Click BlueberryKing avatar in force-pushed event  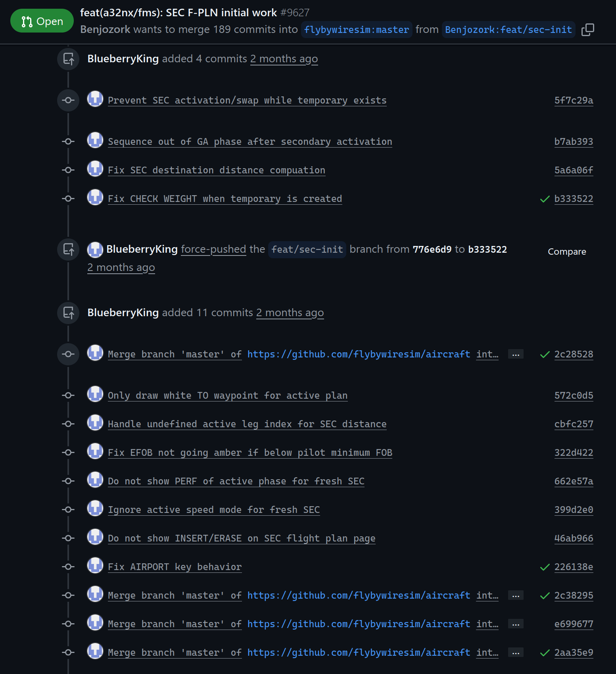click(x=95, y=250)
